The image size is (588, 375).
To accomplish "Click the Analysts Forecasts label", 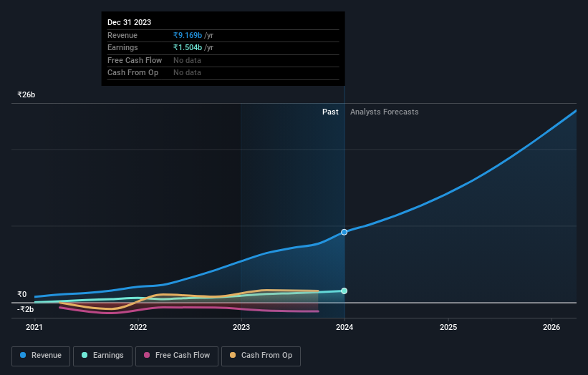I will pyautogui.click(x=385, y=112).
